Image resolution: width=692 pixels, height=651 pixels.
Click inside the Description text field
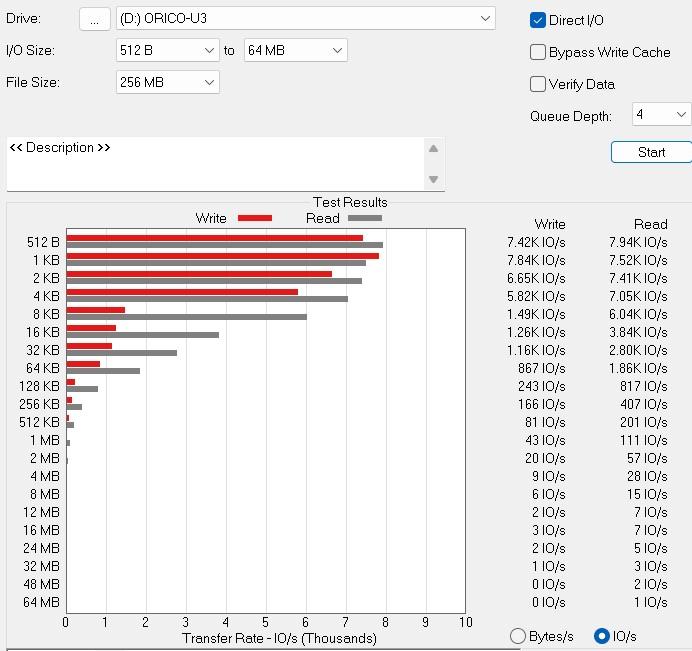coord(215,164)
